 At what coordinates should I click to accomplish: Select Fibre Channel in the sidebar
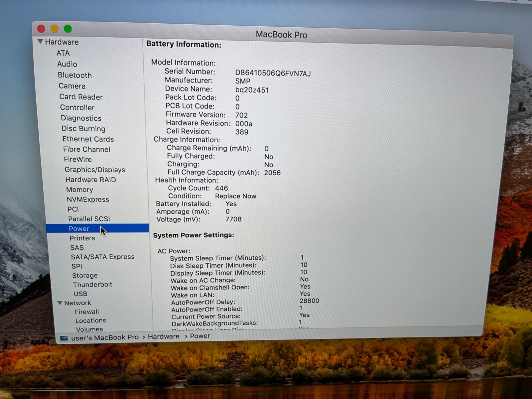click(87, 149)
